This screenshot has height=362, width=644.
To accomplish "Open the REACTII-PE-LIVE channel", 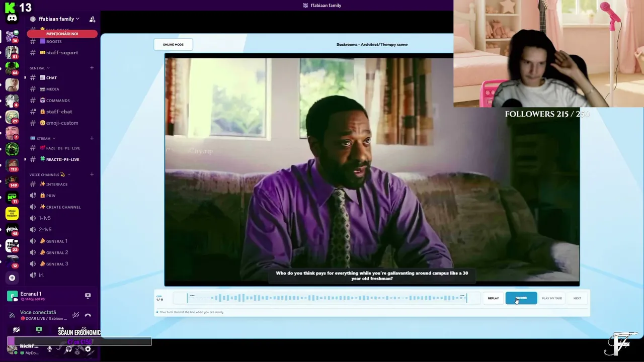I will point(62,159).
